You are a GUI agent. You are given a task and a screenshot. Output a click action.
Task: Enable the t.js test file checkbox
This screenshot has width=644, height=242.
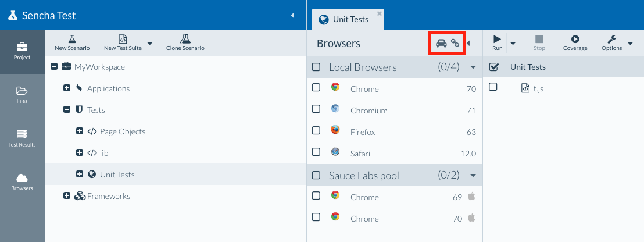point(493,87)
